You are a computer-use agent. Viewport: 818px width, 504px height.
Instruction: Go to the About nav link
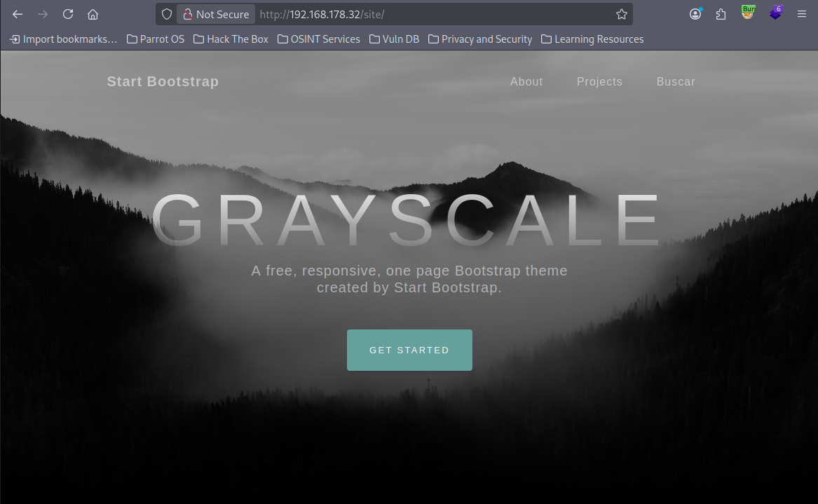tap(526, 82)
